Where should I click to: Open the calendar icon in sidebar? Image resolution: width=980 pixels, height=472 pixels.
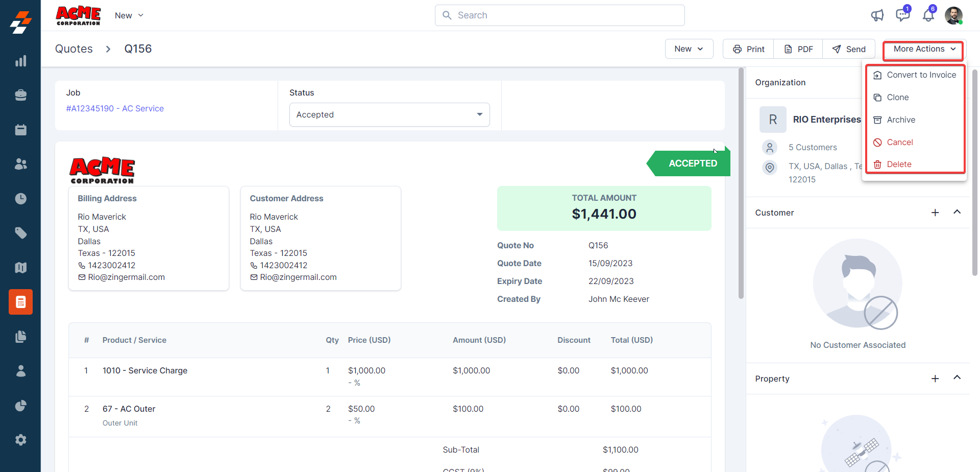[x=20, y=130]
